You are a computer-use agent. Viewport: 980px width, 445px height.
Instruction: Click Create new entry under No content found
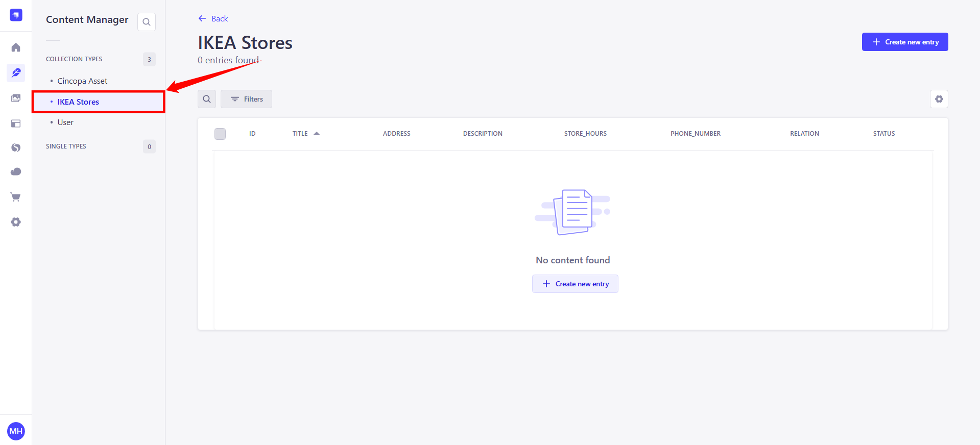575,284
